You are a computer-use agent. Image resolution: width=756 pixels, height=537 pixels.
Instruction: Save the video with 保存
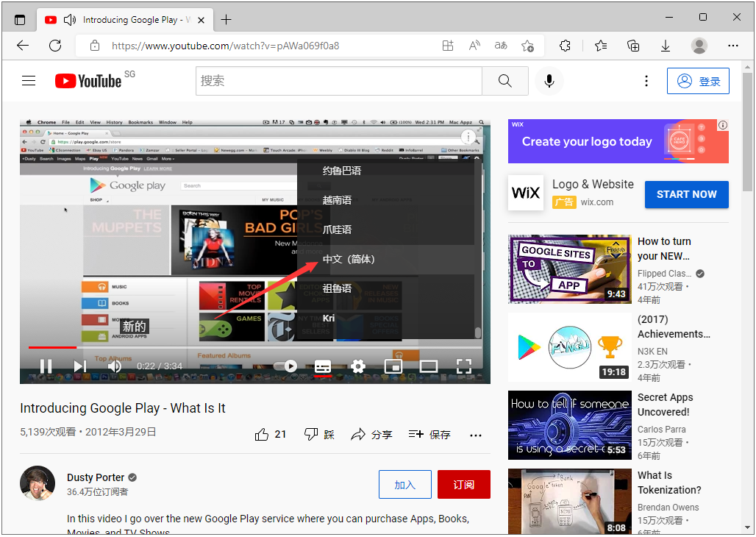coord(429,435)
